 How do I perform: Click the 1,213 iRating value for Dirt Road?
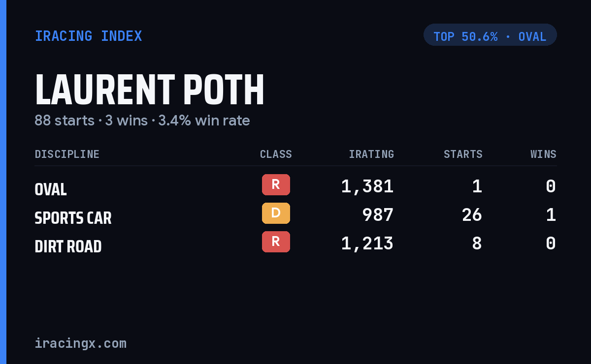coord(367,243)
